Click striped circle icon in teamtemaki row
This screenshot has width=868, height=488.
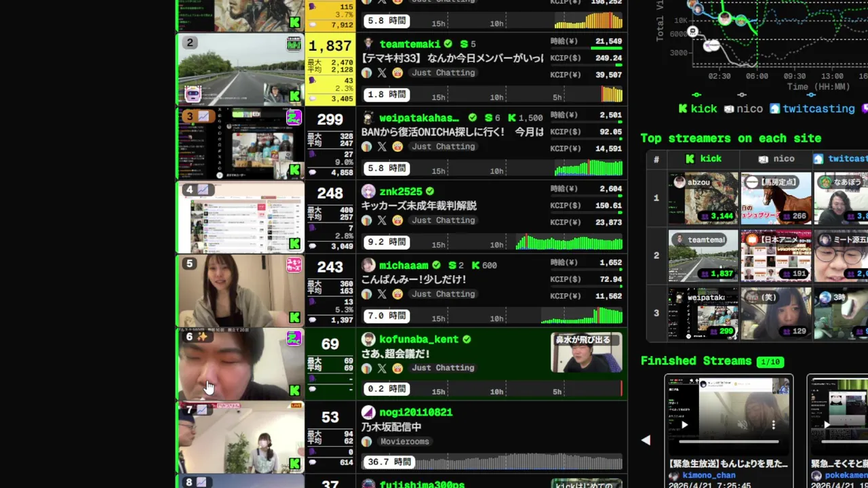coord(367,73)
